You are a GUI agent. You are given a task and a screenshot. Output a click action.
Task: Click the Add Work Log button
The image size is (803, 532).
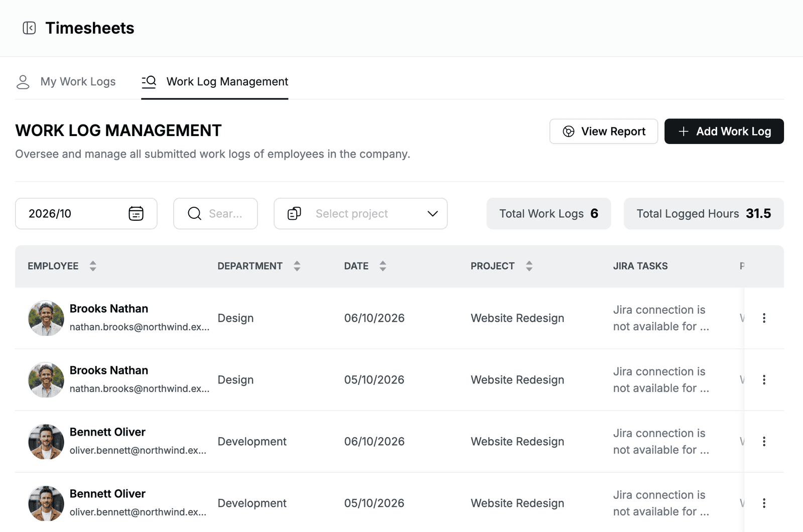click(x=724, y=131)
